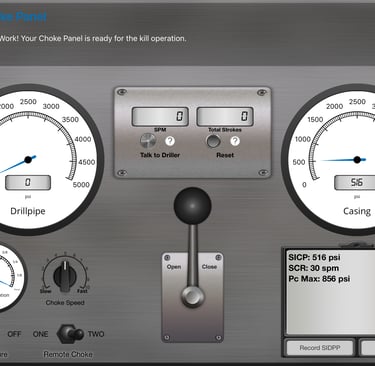Click the round Reset button
This screenshot has width=375, height=366.
point(213,141)
